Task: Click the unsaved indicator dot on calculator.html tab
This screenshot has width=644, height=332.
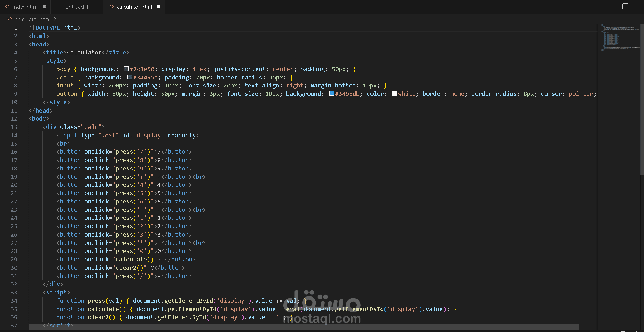Action: 159,6
